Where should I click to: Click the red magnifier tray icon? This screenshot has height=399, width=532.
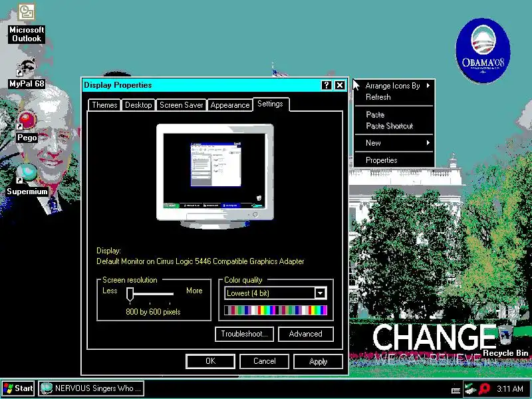point(485,389)
